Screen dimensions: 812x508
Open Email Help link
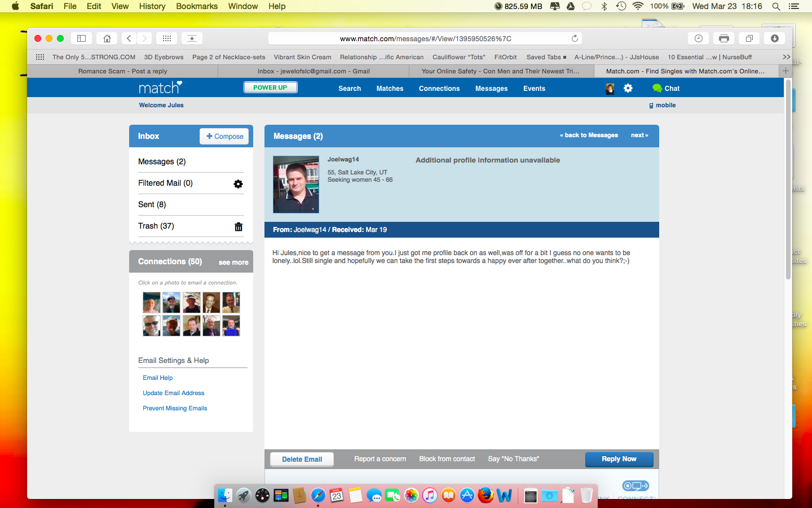coord(157,378)
